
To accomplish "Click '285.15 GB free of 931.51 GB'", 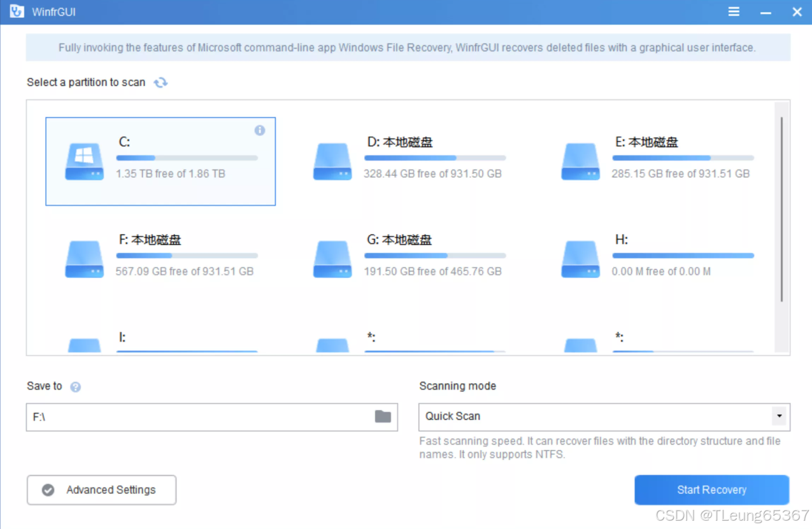I will coord(681,173).
